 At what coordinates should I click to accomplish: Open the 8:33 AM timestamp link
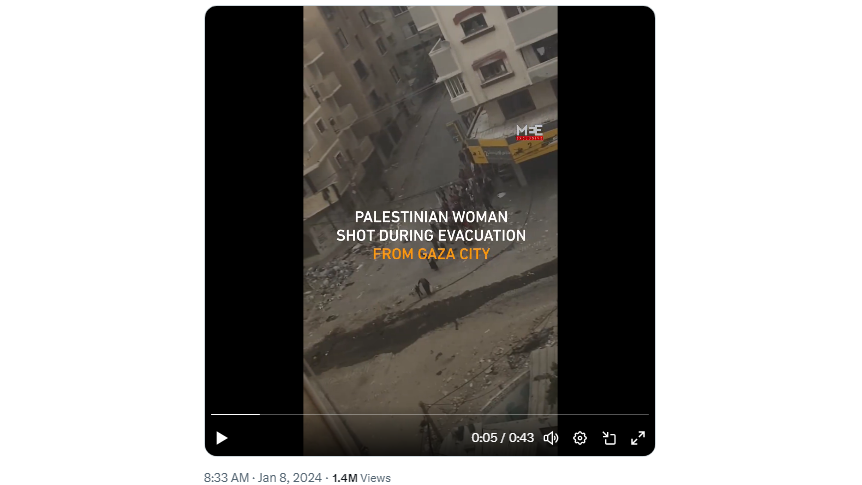(226, 478)
